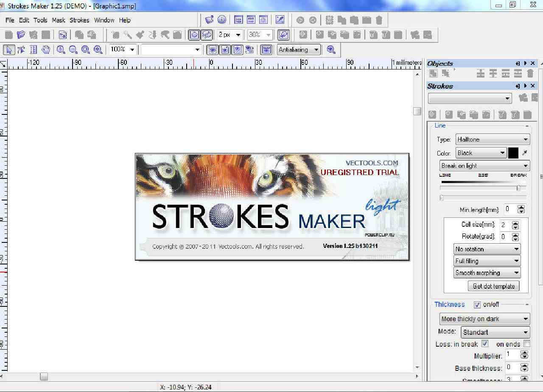
Task: Toggle the window preview button left of Antialiasing
Action: click(x=266, y=50)
